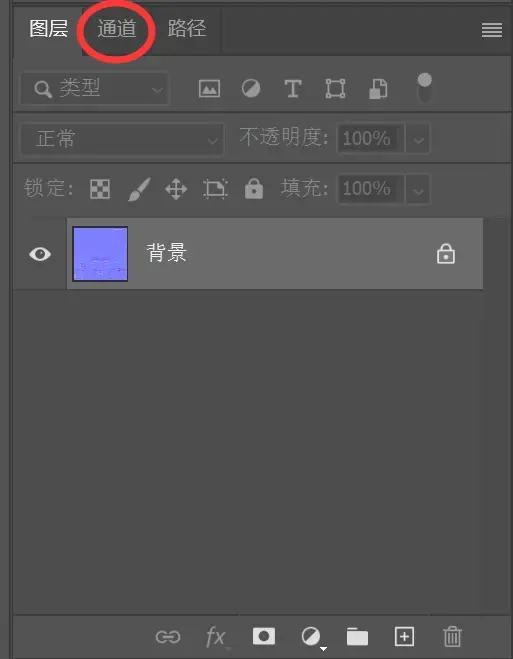
Task: Open the Layers panel hamburger menu
Action: 492,30
